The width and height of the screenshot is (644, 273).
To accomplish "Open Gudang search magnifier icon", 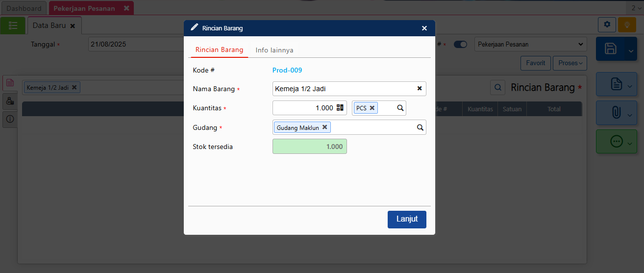I will [420, 127].
